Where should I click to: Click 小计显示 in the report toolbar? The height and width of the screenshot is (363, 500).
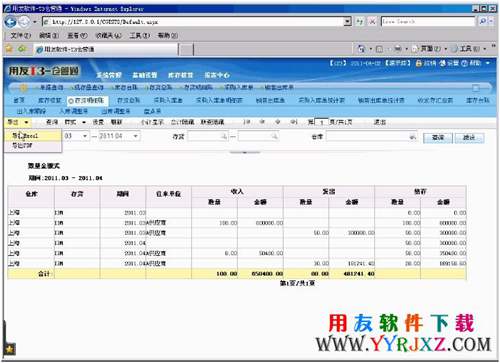[152, 122]
